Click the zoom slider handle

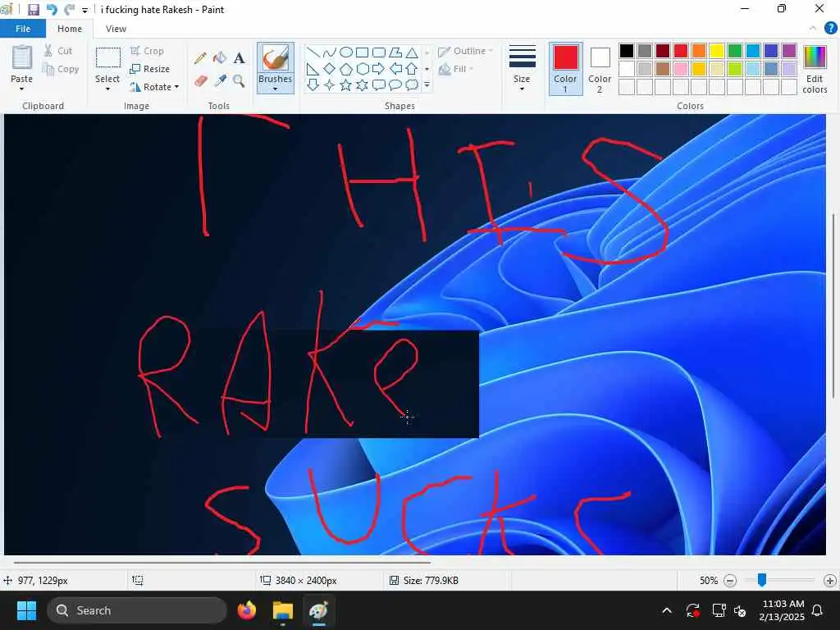coord(762,580)
